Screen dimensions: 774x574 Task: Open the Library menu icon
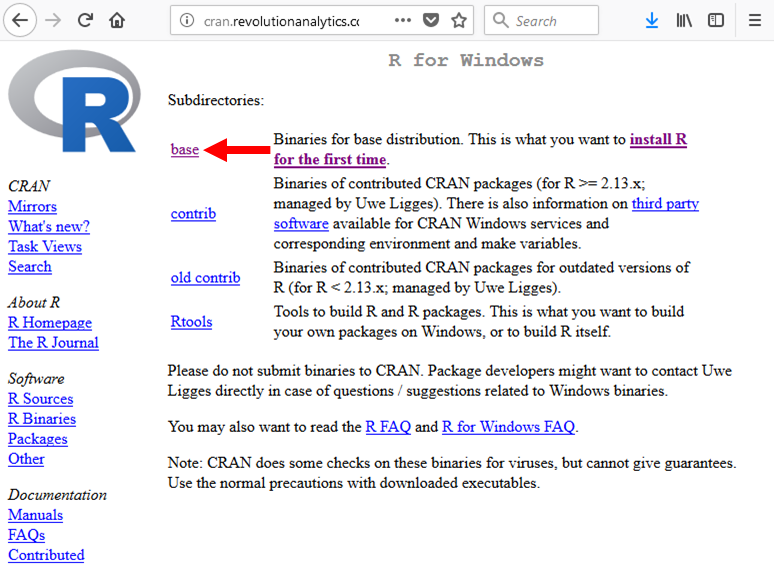click(x=684, y=20)
